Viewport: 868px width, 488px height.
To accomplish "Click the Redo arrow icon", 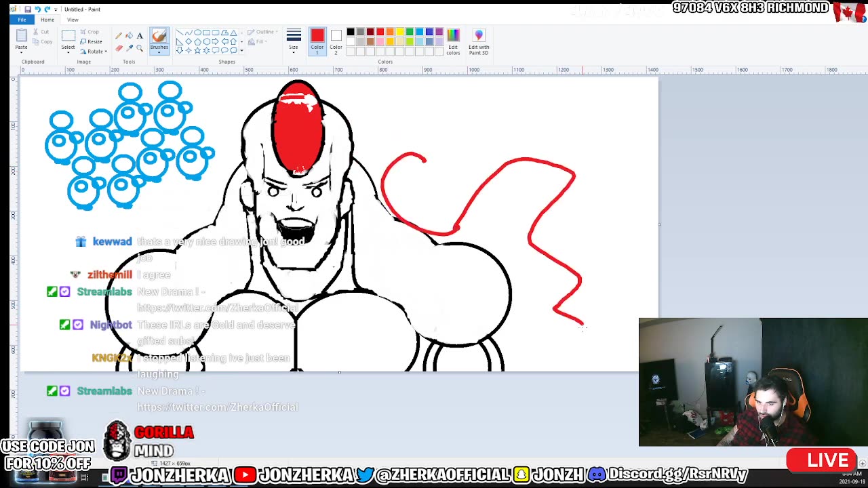I will click(47, 9).
